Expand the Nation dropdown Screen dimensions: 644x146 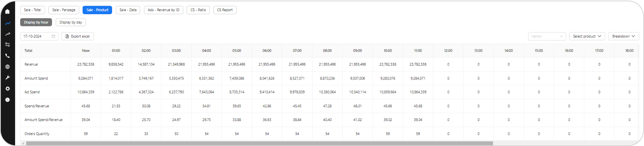coord(547,36)
